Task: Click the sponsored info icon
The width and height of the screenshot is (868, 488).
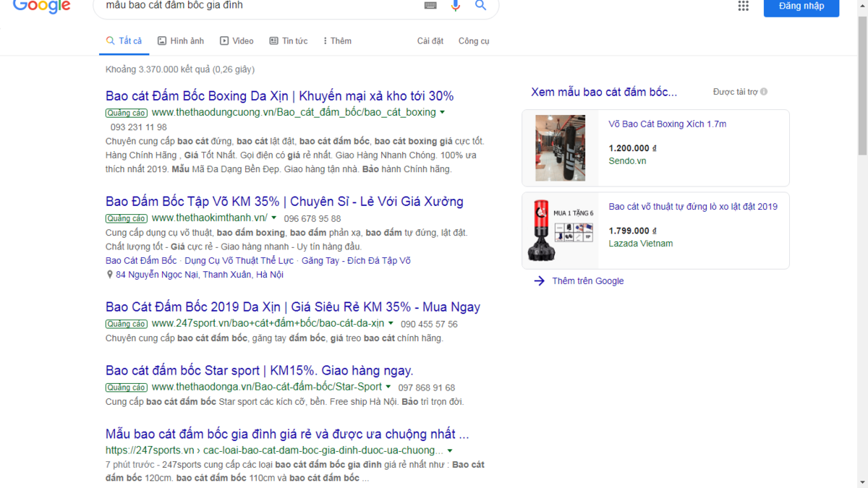Action: [764, 92]
